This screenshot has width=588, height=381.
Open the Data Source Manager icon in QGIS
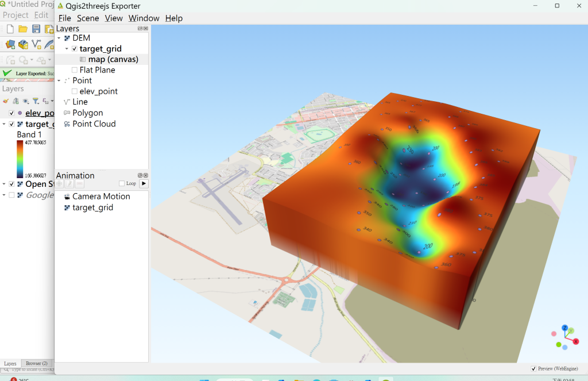[10, 45]
